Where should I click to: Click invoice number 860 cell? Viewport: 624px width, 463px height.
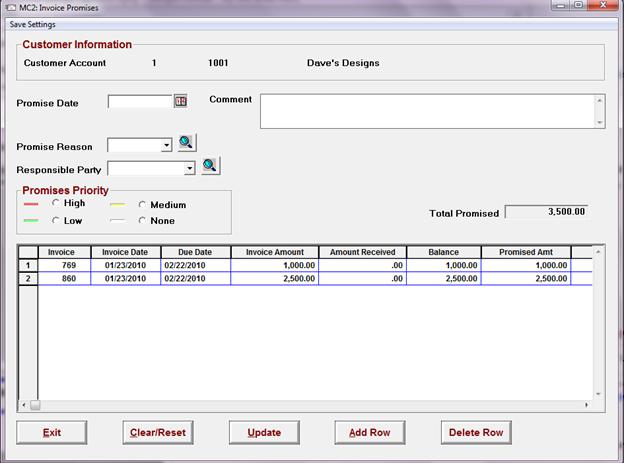pos(64,278)
